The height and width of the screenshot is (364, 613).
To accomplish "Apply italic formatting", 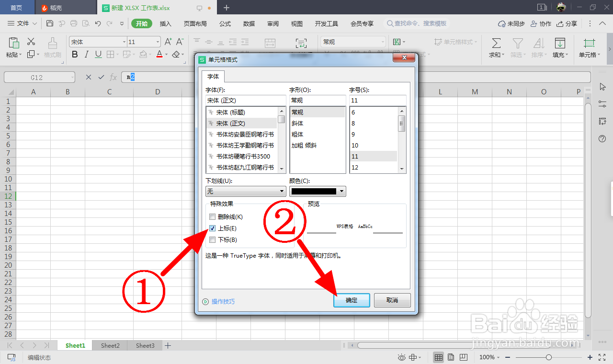I will (86, 54).
